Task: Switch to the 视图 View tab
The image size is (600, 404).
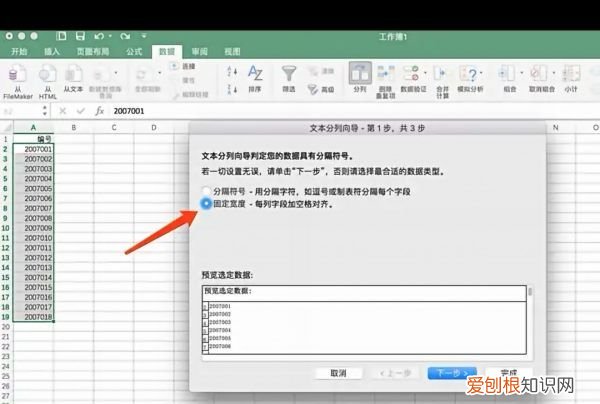Action: 232,52
